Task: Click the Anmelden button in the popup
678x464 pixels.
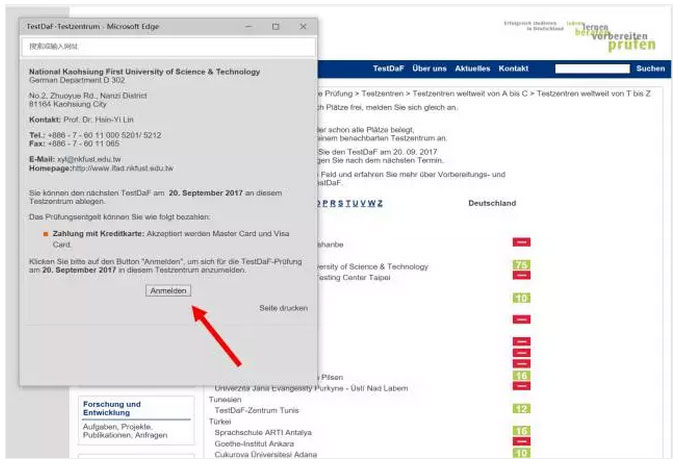Action: click(168, 291)
